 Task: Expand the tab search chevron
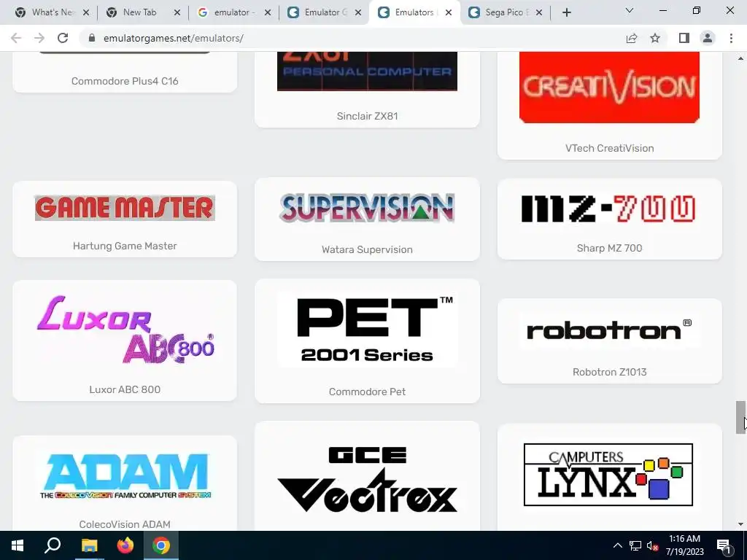point(630,10)
